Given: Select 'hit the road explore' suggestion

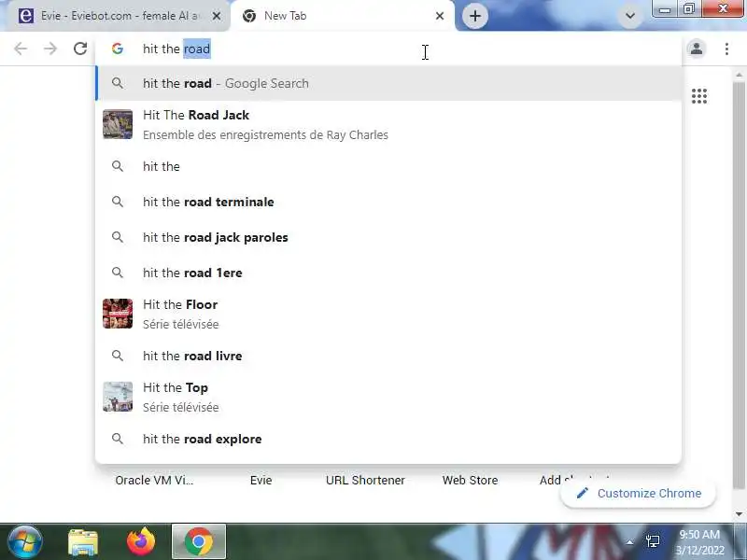Looking at the screenshot, I should click(388, 439).
